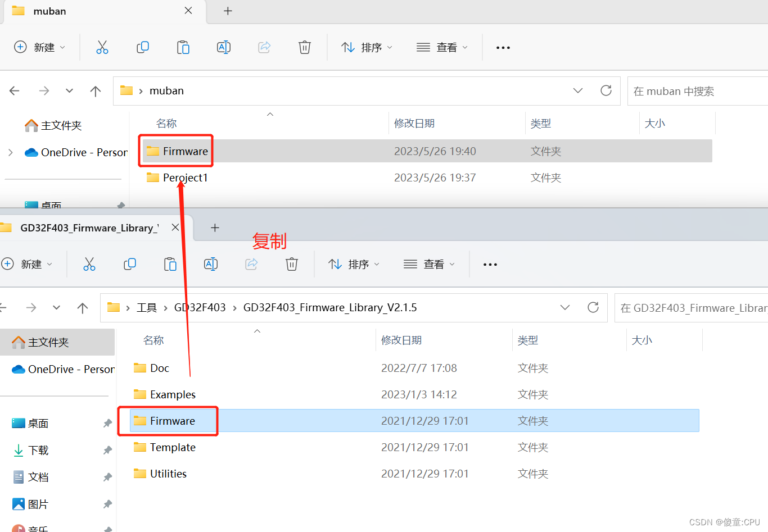The image size is (768, 532).
Task: Open 查看 view menu in muban window
Action: [x=442, y=47]
